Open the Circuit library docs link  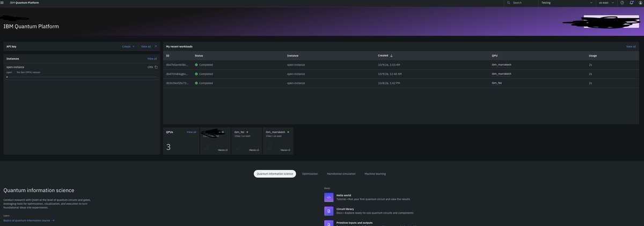(x=345, y=209)
